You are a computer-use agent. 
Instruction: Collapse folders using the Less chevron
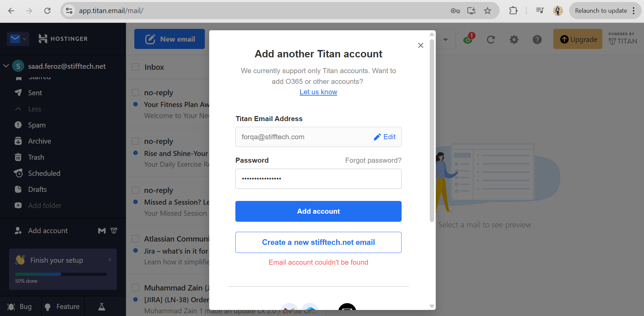tap(18, 109)
